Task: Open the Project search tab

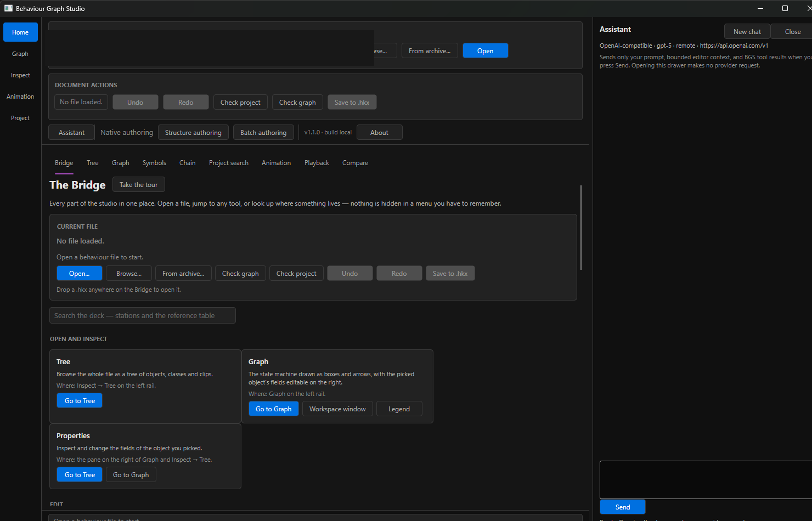Action: click(229, 163)
